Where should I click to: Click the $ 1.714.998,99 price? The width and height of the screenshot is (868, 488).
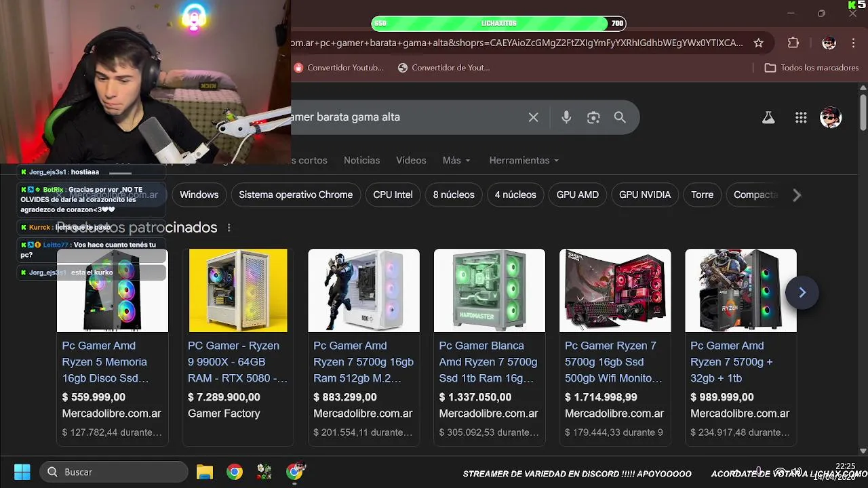pyautogui.click(x=601, y=397)
